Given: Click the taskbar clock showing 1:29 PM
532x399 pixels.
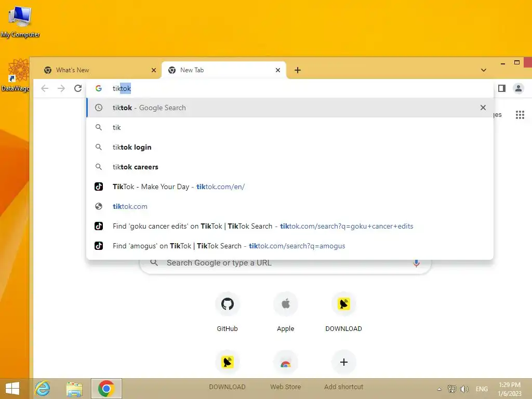Looking at the screenshot, I should 510,389.
